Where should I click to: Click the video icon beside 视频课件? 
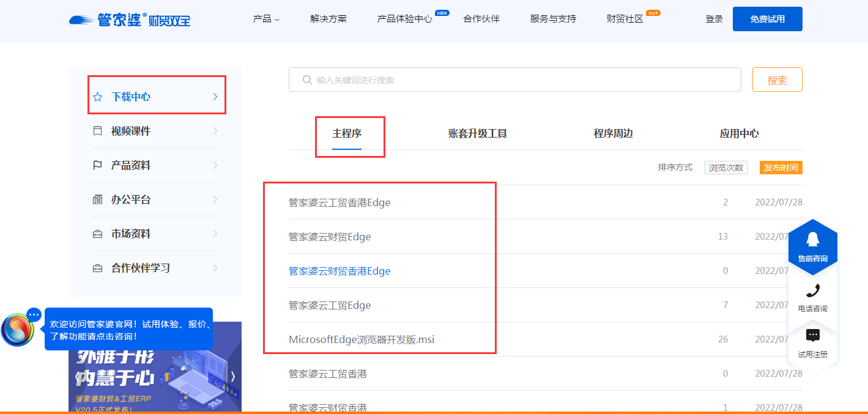coord(97,131)
